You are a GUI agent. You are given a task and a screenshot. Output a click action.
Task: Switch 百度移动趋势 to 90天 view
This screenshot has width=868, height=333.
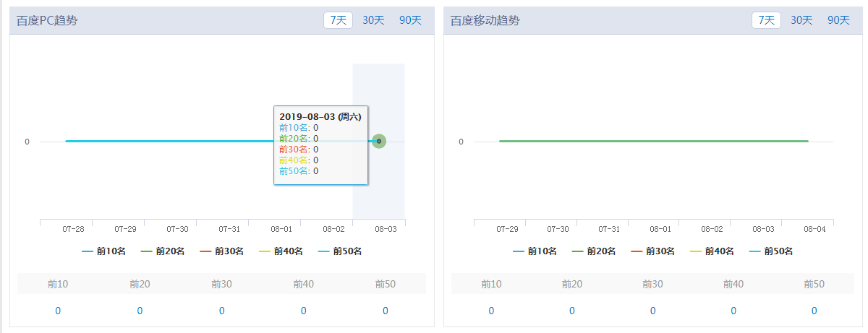[838, 20]
